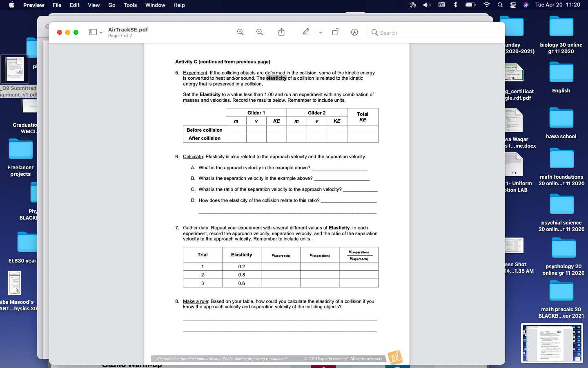Viewport: 588px width, 368px height.
Task: Click the AirTrackSE.pdf window title
Action: 128,29
